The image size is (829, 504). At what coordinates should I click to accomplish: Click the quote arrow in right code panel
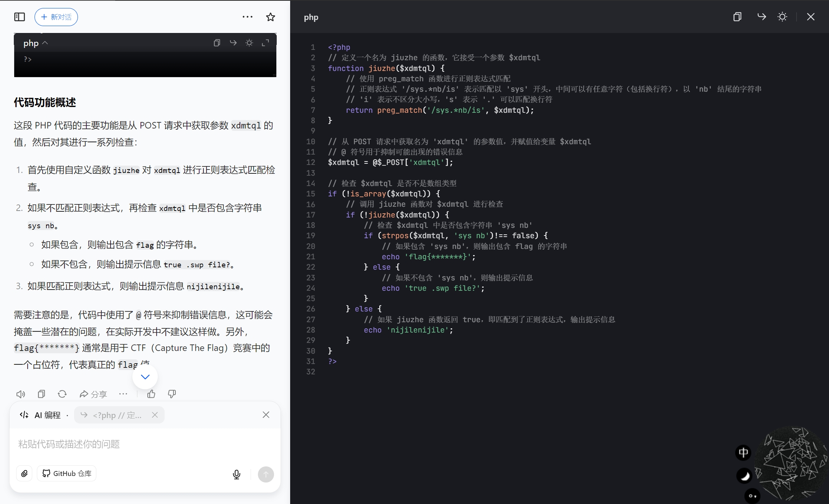[761, 17]
